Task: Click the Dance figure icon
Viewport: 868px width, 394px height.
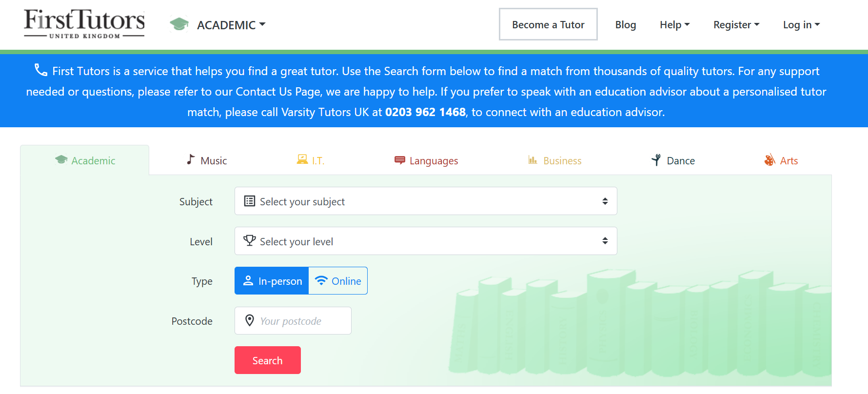Action: pos(656,160)
